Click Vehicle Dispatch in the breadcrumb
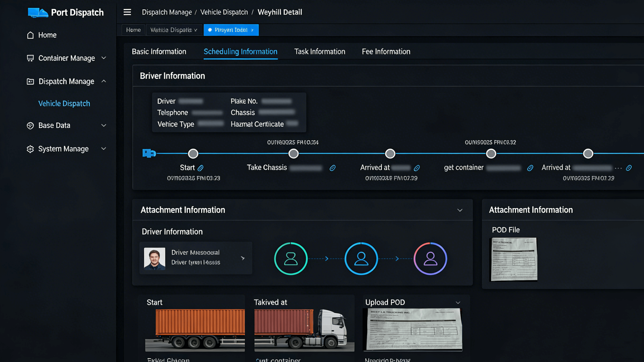Image resolution: width=644 pixels, height=362 pixels. pyautogui.click(x=224, y=12)
